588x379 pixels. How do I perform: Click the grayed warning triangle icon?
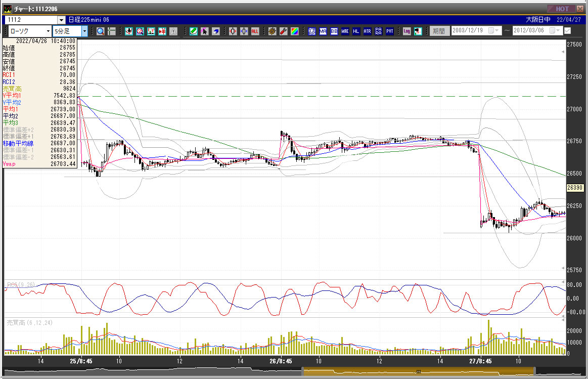pos(173,31)
